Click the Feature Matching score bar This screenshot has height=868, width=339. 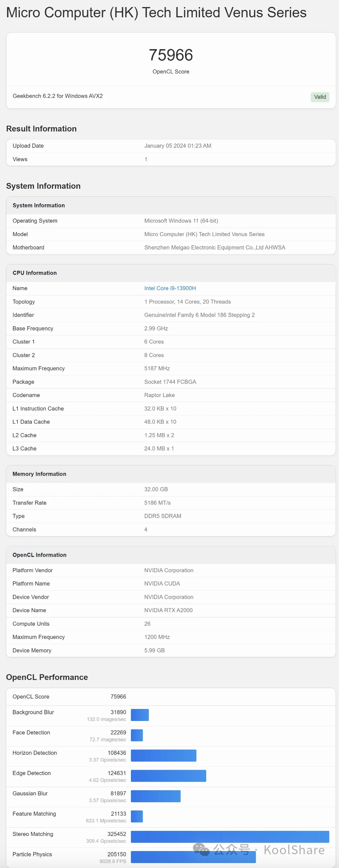137,816
